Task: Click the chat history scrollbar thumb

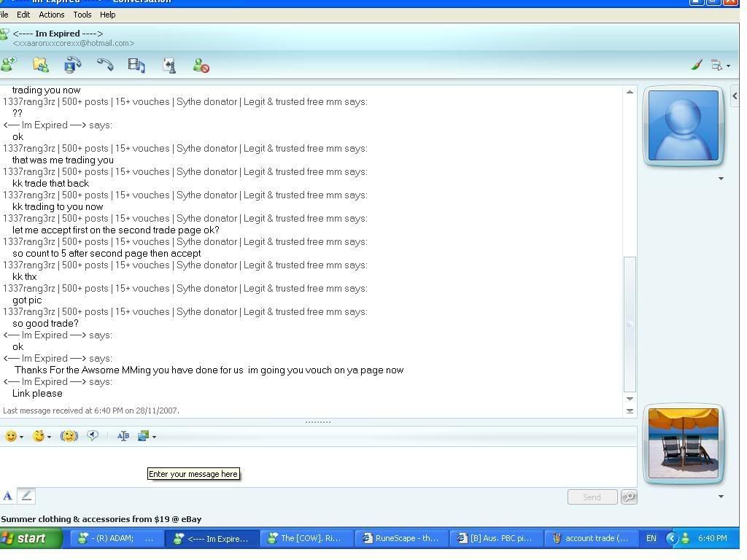Action: tap(630, 324)
